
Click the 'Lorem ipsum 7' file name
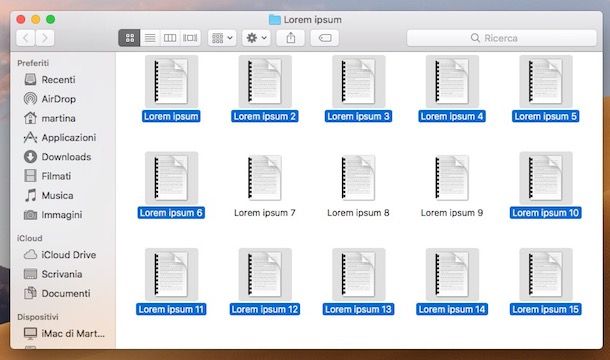click(x=265, y=213)
